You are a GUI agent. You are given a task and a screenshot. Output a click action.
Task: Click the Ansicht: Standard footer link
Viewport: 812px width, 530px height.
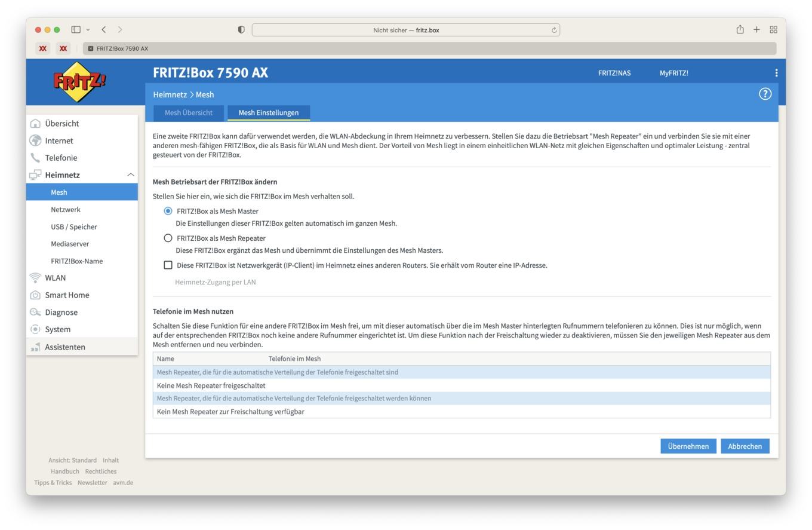coord(72,460)
